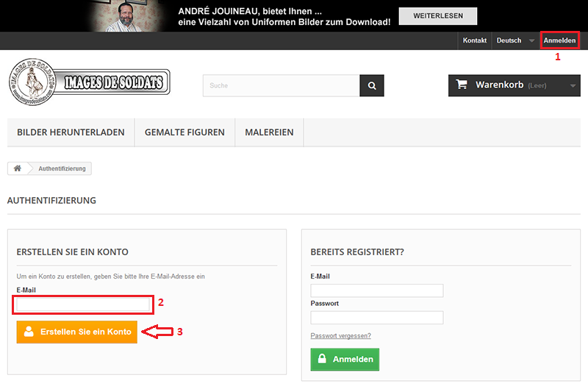Click the E-Mail field under Bereits Registriert
This screenshot has height=389, width=588.
tap(376, 290)
